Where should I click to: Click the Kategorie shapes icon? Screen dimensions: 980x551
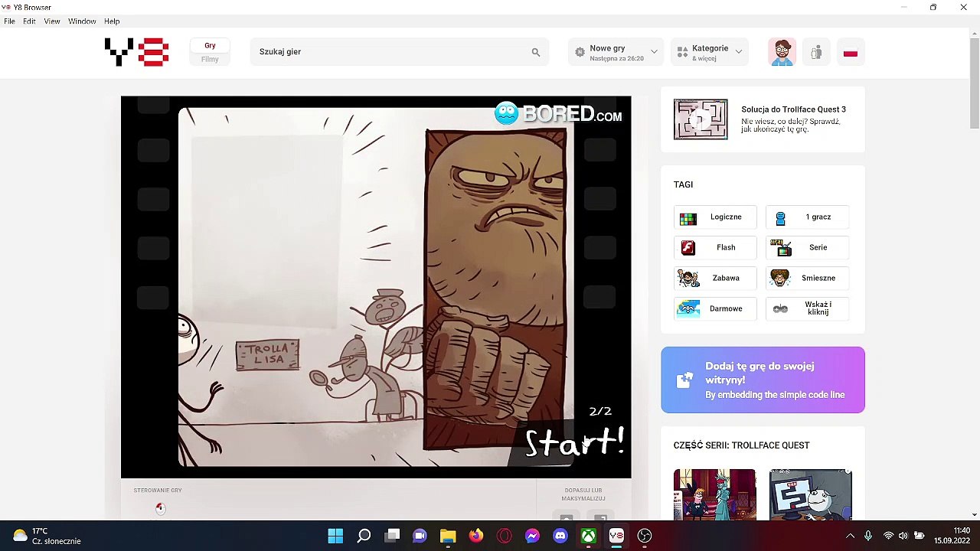click(x=682, y=52)
